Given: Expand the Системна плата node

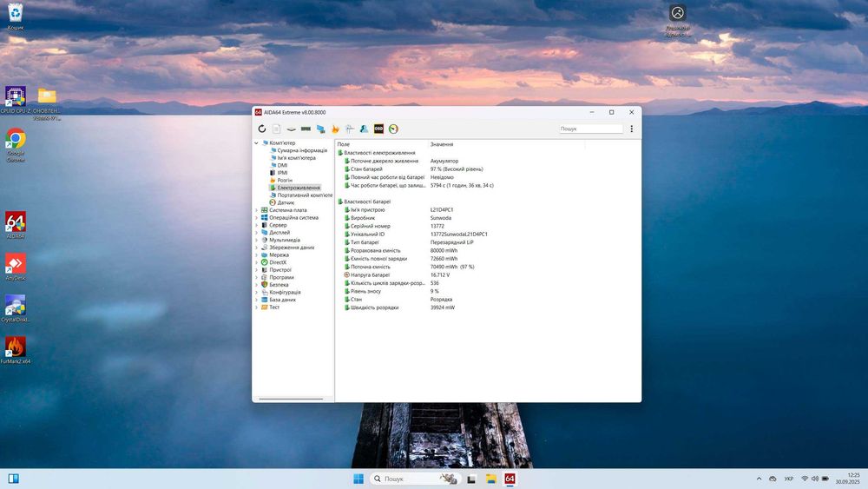Looking at the screenshot, I should pyautogui.click(x=256, y=210).
